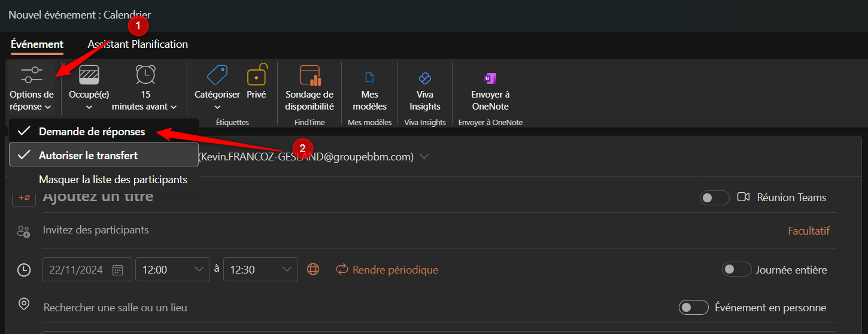
Task: Mark event as Privé with lock icon
Action: click(x=256, y=76)
